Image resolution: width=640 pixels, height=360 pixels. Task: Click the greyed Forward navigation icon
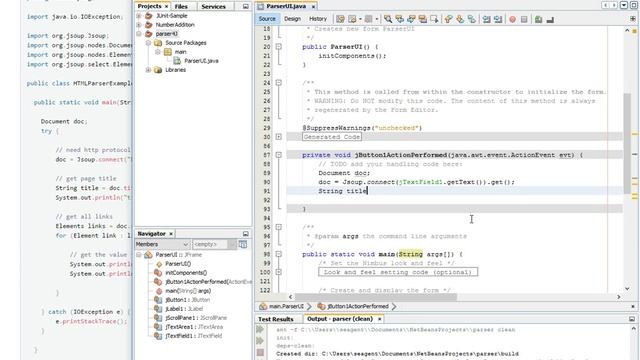[368, 19]
